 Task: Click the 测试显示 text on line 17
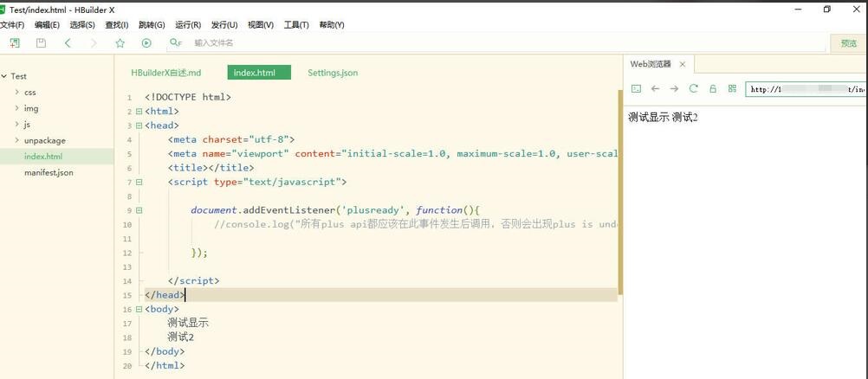(x=188, y=323)
